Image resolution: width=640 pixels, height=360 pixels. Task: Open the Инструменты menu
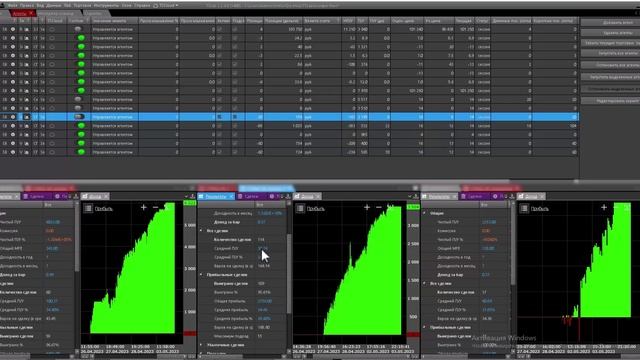[106, 5]
